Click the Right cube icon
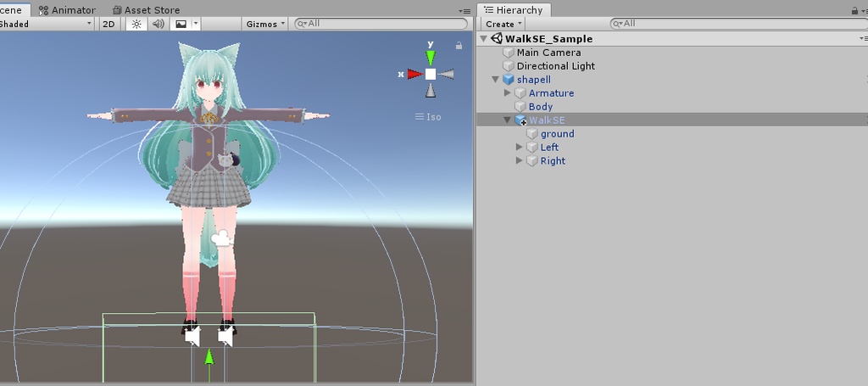Screen dimensions: 868x386 pos(532,160)
